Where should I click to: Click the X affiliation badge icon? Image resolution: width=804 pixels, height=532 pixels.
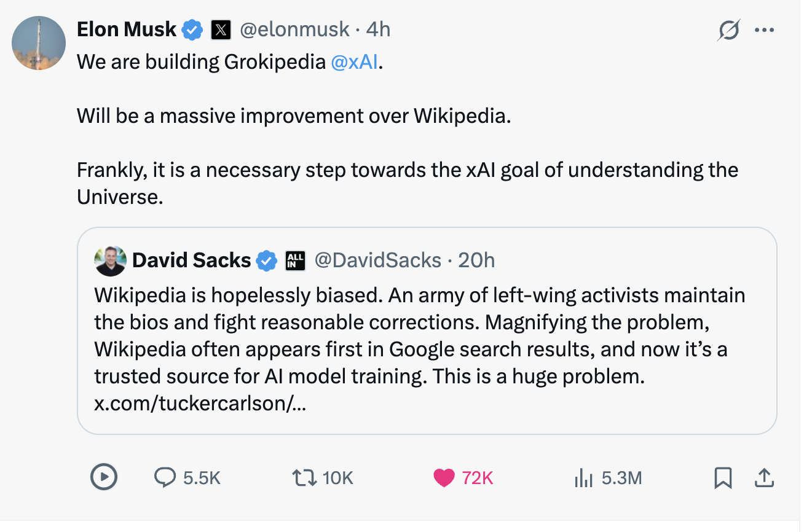pyautogui.click(x=221, y=30)
